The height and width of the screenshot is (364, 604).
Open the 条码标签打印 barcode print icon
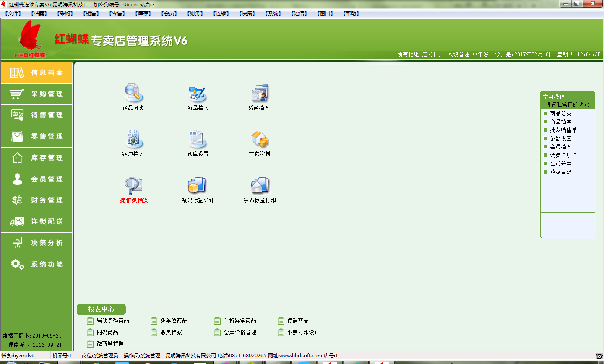click(x=260, y=186)
